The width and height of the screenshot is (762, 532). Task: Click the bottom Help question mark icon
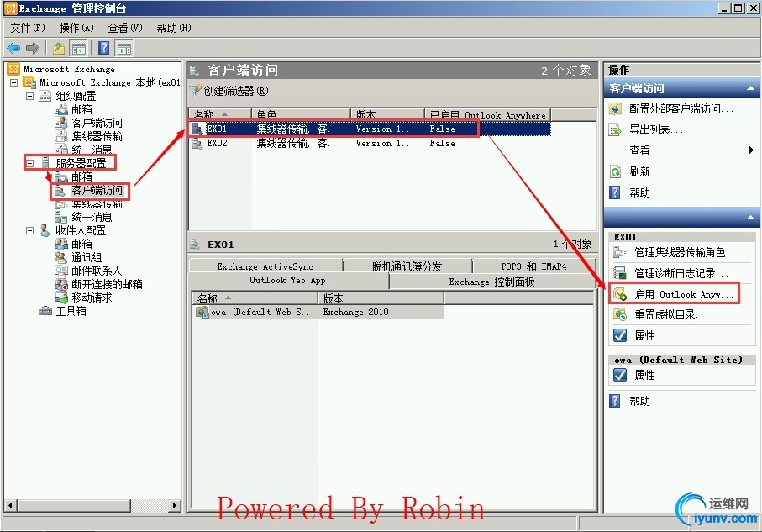[615, 401]
